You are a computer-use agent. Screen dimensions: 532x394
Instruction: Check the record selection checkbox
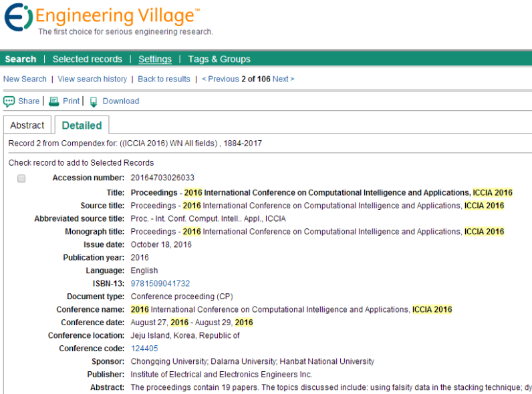point(21,178)
